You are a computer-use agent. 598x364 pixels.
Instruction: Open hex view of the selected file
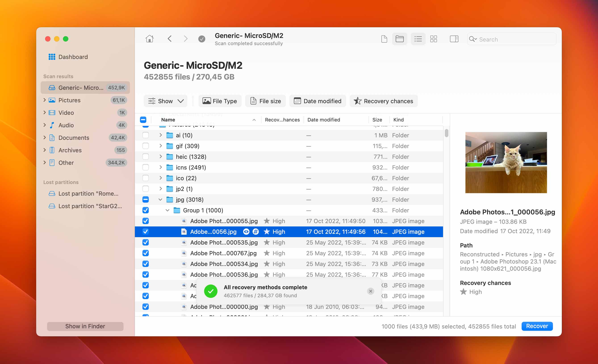255,232
